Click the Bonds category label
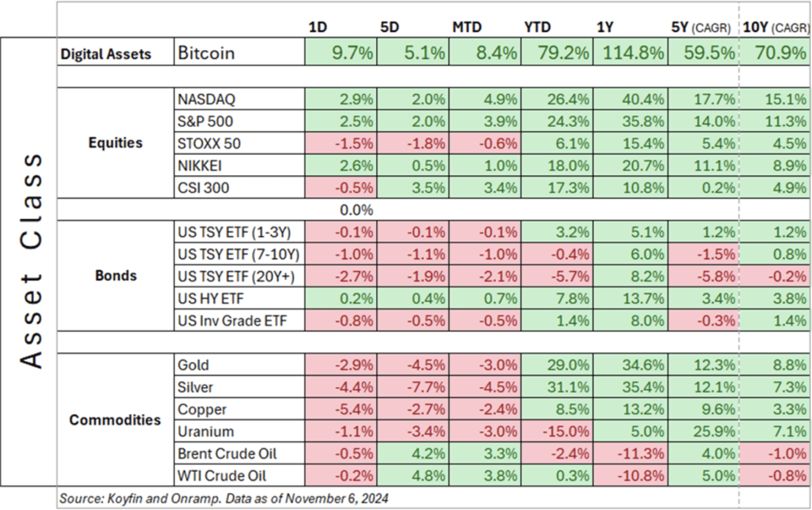 click(x=116, y=276)
